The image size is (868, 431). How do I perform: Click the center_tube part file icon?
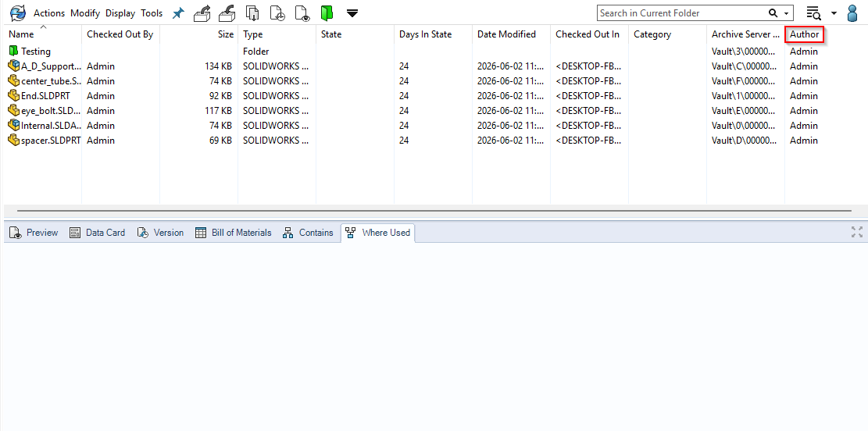14,80
